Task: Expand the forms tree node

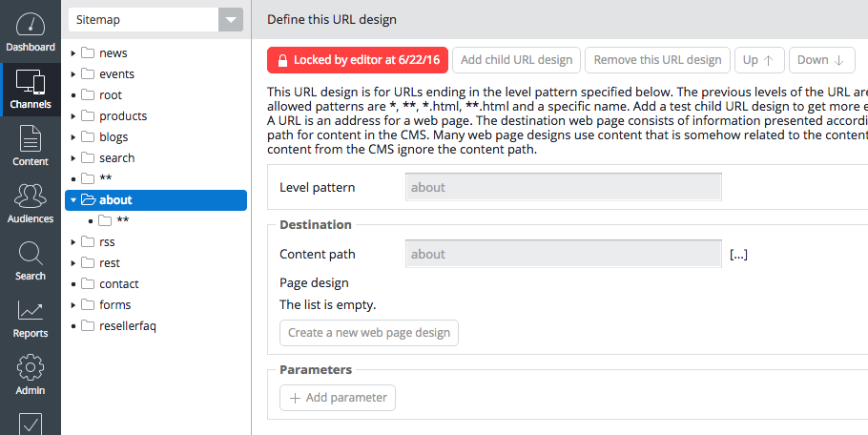Action: pyautogui.click(x=73, y=305)
